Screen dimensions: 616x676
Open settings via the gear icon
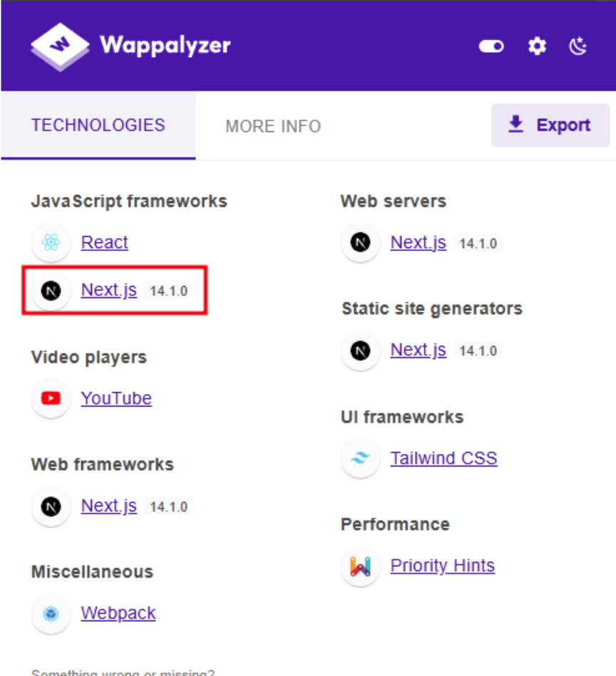click(x=536, y=46)
